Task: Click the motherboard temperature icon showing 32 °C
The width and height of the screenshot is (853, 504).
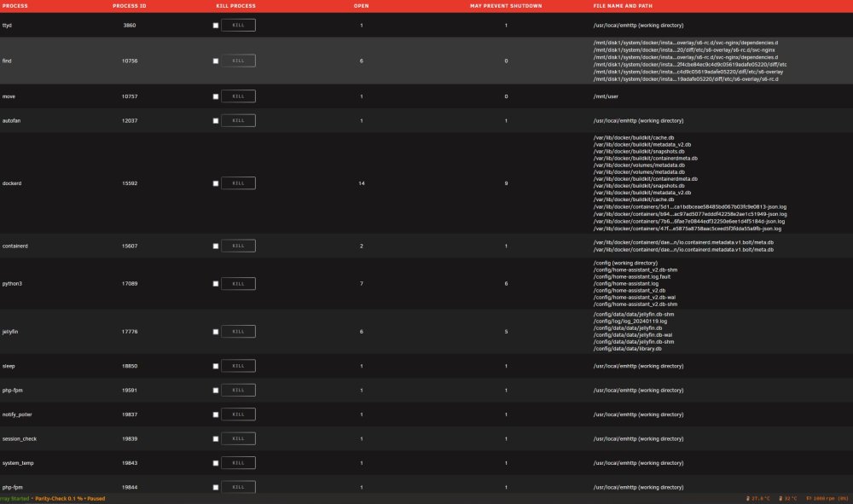Action: pos(780,498)
